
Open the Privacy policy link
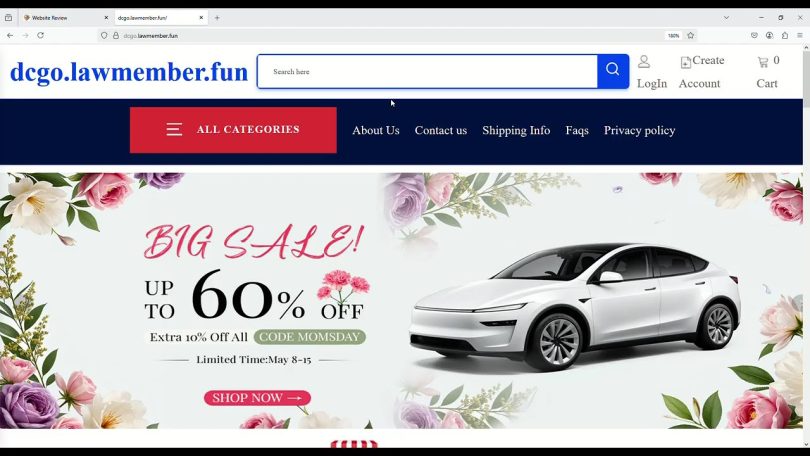(x=640, y=130)
